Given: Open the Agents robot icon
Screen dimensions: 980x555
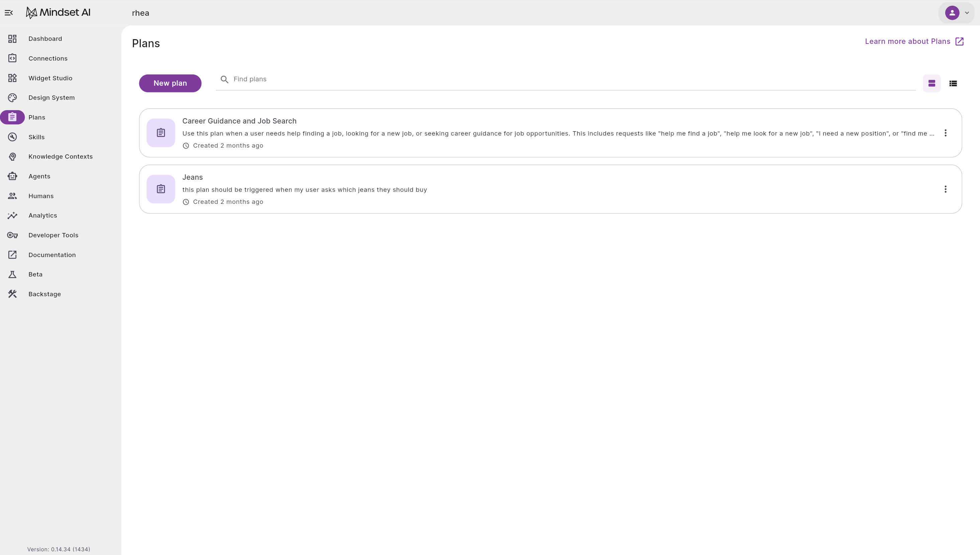Looking at the screenshot, I should point(13,176).
